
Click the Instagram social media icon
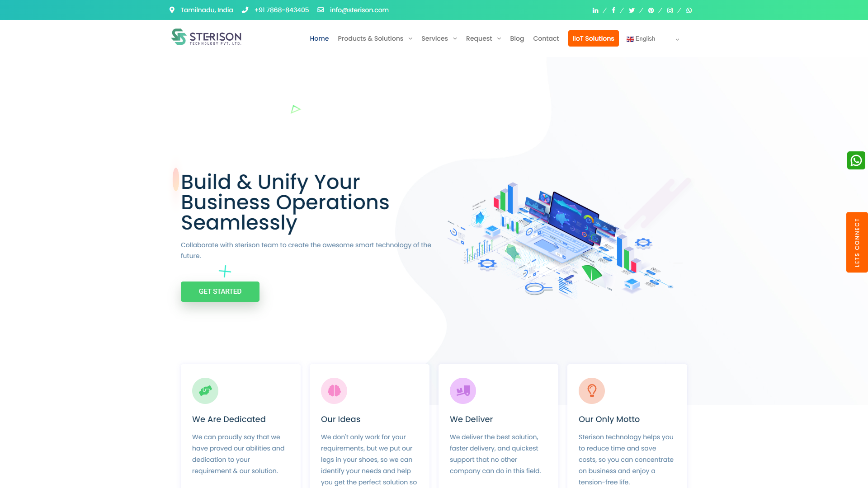(670, 9)
